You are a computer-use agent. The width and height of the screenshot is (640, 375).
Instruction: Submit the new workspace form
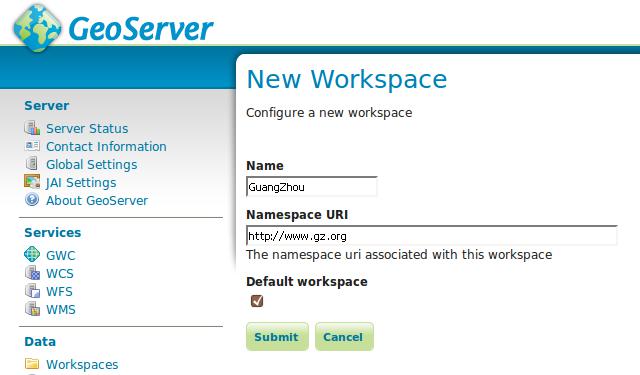click(277, 337)
